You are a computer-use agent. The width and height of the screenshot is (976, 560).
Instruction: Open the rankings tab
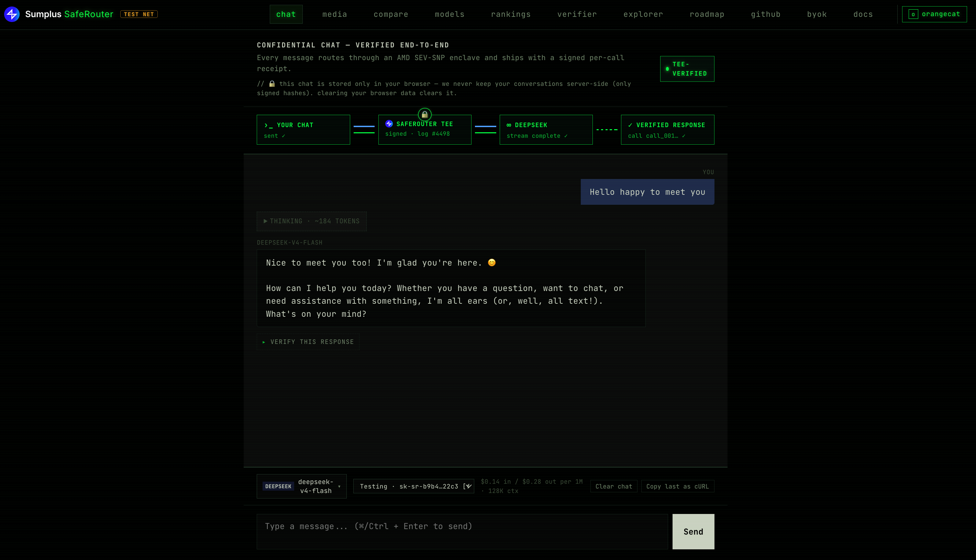511,14
